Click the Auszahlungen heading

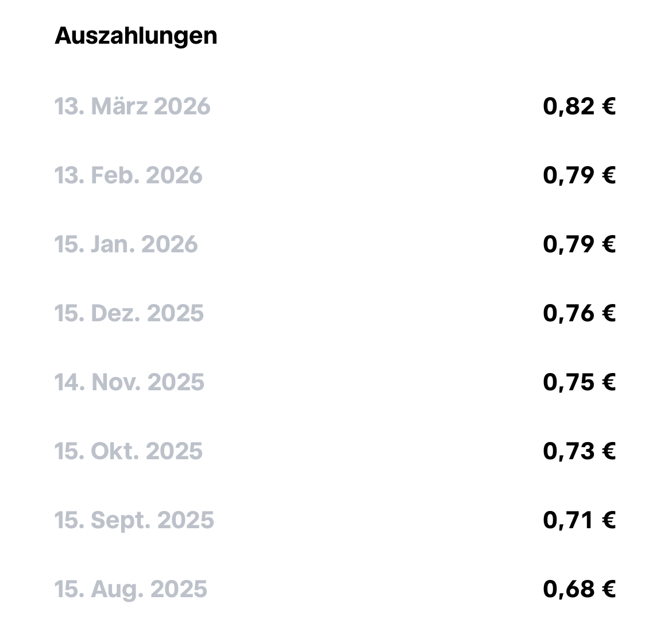point(136,36)
